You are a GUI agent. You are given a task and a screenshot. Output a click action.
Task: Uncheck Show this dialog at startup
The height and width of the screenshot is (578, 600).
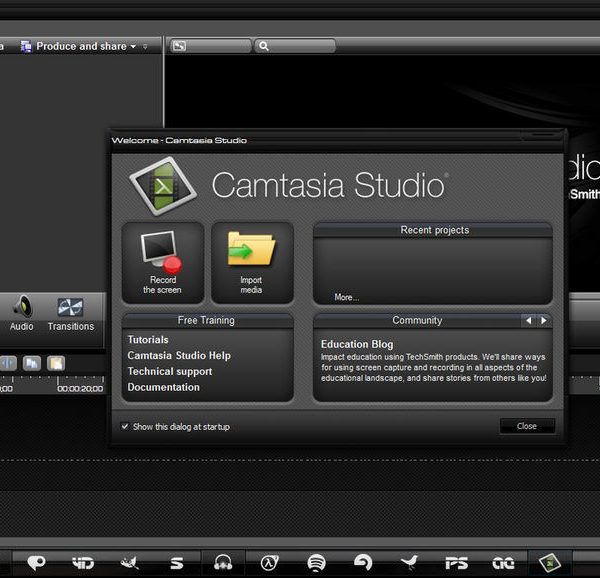click(x=125, y=426)
